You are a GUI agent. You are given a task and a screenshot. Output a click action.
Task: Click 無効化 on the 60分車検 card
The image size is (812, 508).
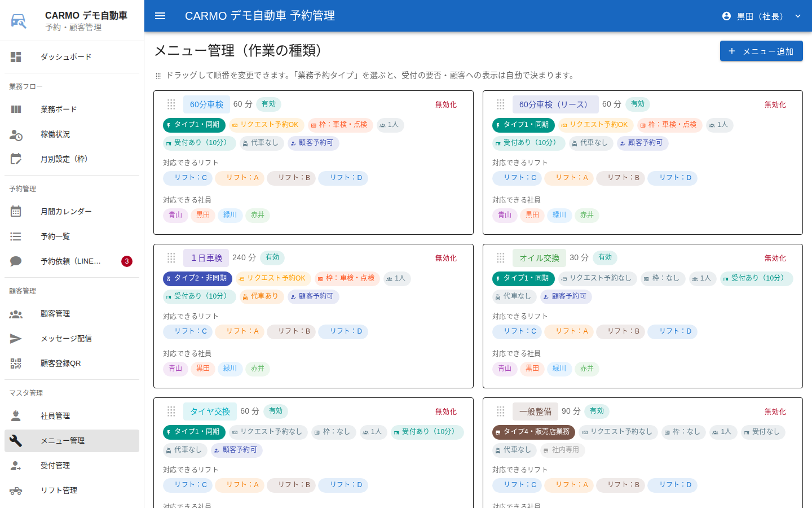tap(446, 104)
